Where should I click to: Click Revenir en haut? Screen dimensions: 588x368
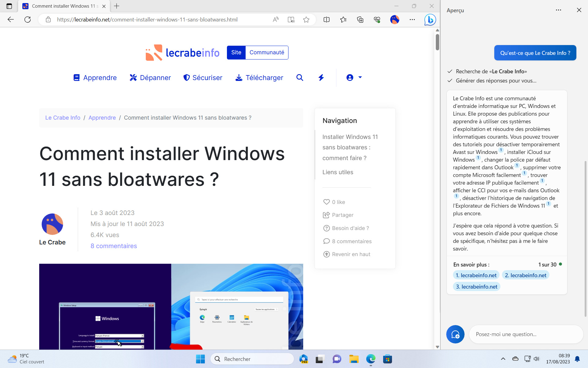(347, 254)
